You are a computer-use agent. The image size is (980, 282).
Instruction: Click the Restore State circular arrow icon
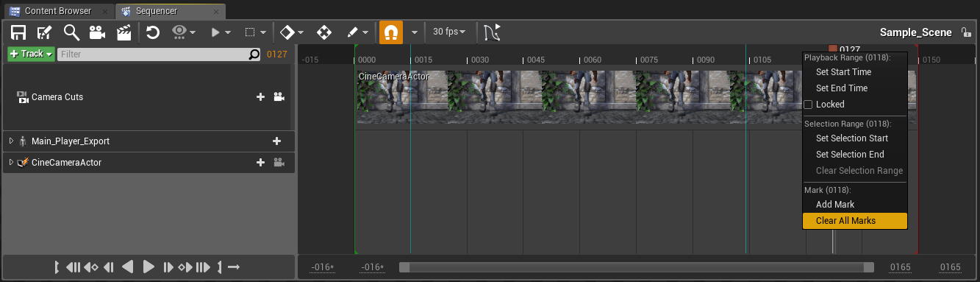(153, 32)
